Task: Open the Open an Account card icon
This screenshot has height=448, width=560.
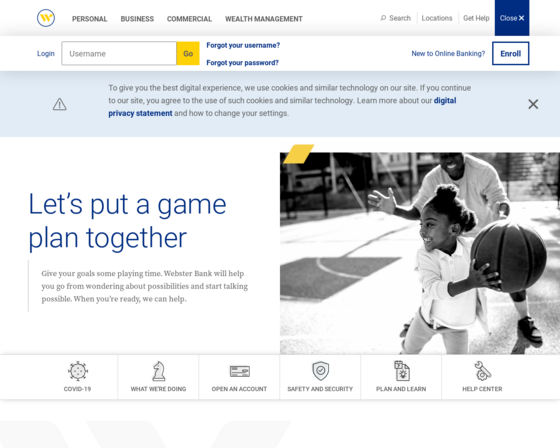Action: coord(240,371)
